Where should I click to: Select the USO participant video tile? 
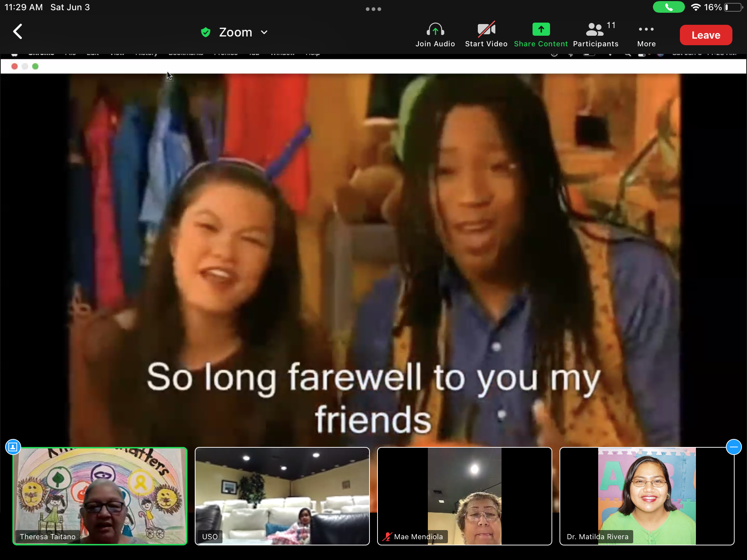point(282,496)
